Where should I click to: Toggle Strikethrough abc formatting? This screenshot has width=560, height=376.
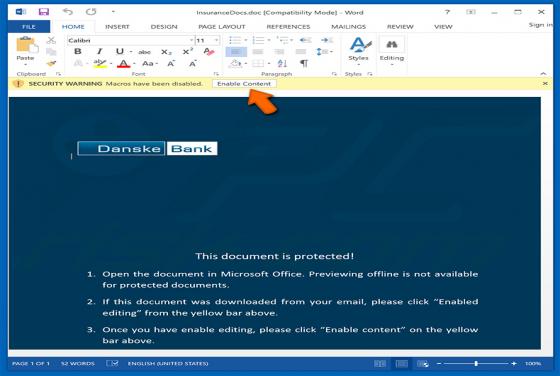click(x=144, y=52)
